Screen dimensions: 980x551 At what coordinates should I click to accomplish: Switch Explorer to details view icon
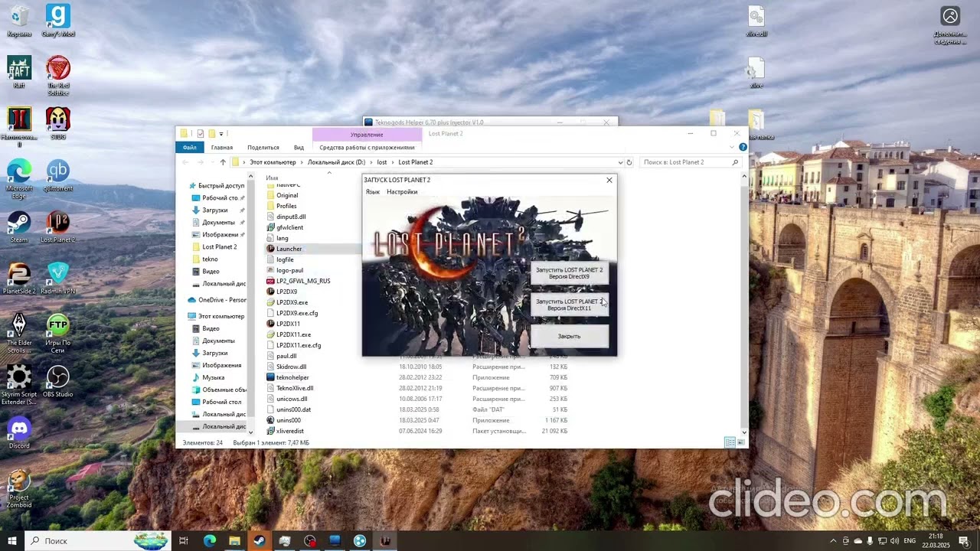(x=729, y=442)
